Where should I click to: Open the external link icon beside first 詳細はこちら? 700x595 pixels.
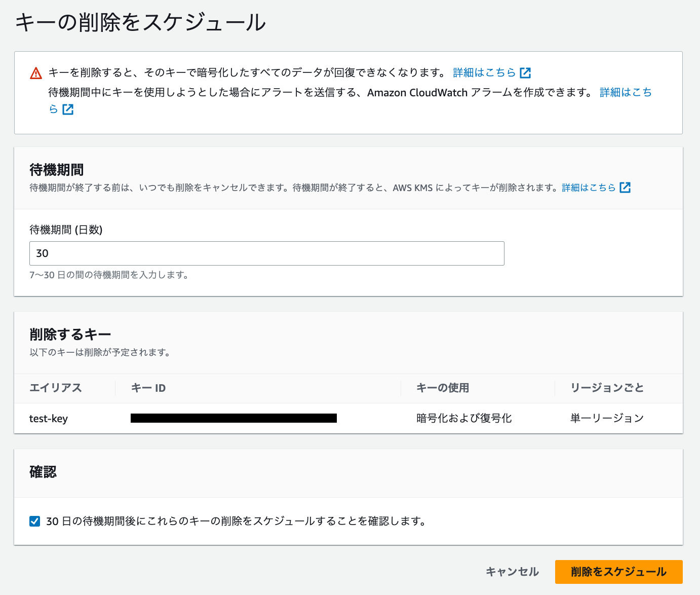point(526,72)
